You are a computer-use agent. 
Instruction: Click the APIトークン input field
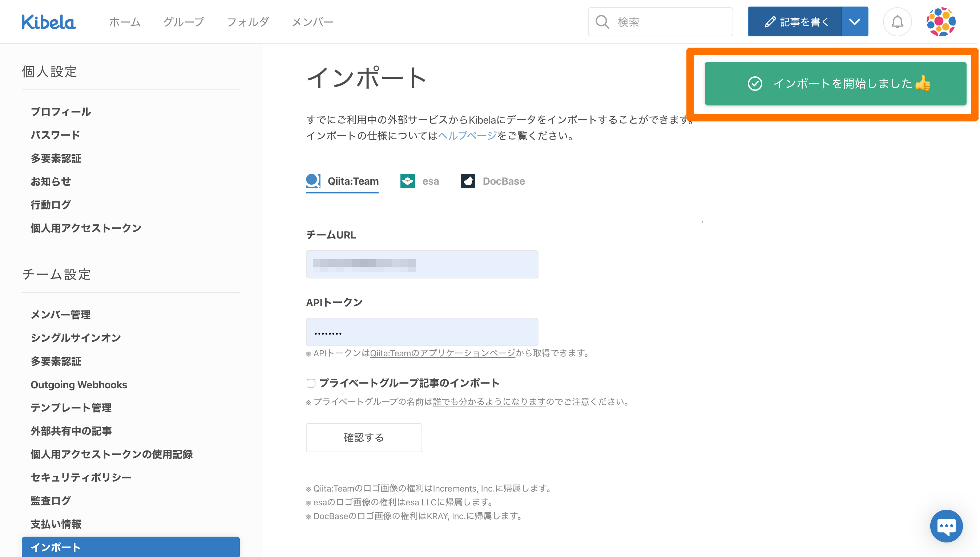[x=422, y=332]
